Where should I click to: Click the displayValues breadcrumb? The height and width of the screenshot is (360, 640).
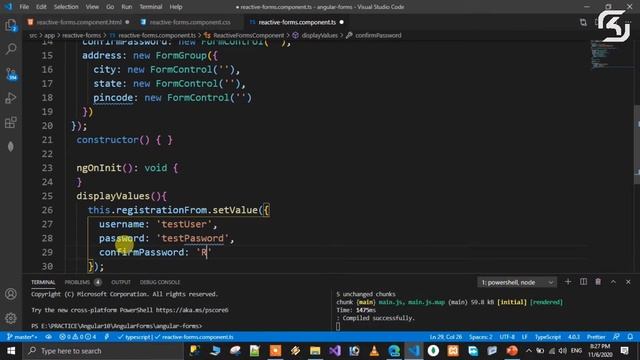[319, 36]
